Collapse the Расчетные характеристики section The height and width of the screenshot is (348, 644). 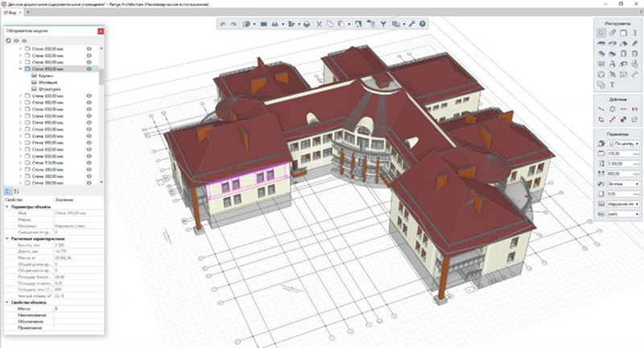click(x=7, y=238)
